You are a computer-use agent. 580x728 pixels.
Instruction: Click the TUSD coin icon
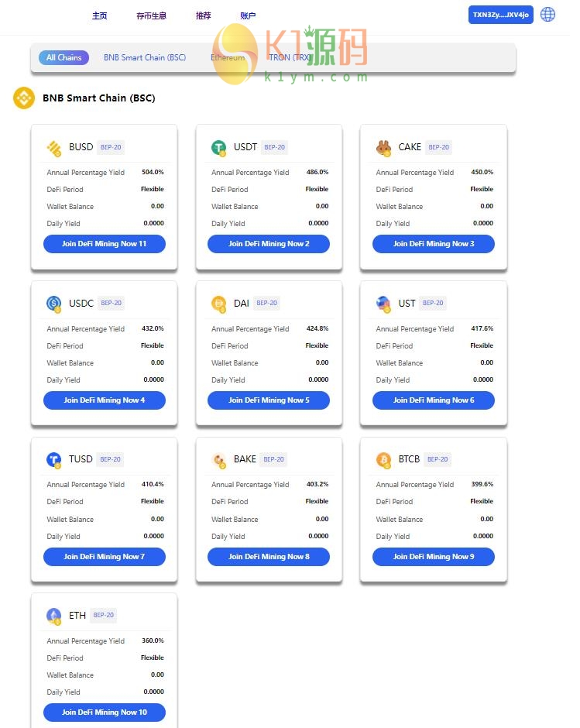tap(53, 460)
